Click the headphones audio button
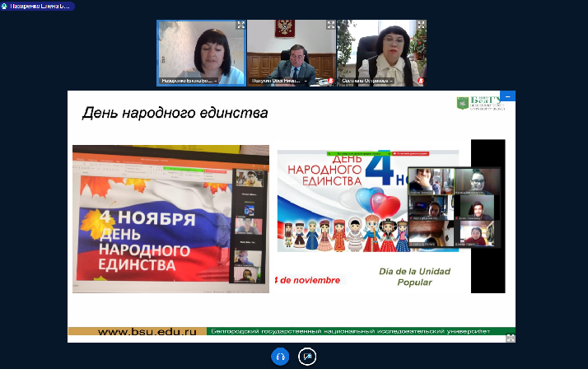The height and width of the screenshot is (369, 588). (281, 356)
